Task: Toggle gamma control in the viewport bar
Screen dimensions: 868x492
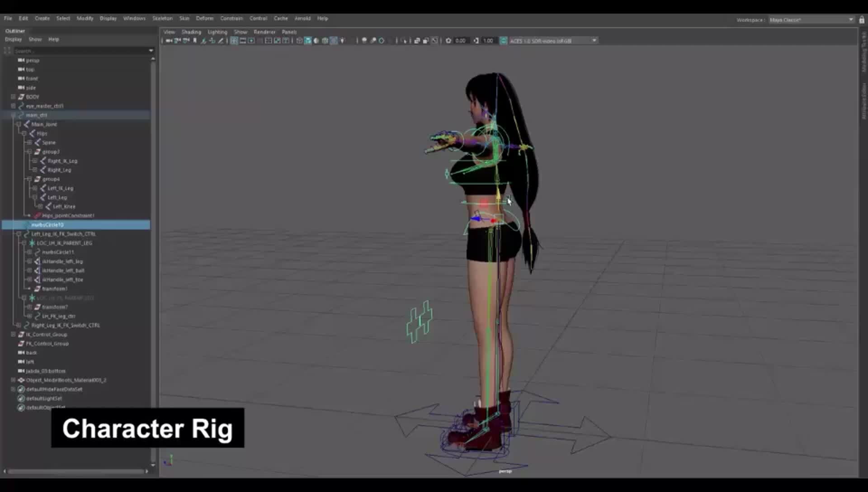Action: point(476,41)
